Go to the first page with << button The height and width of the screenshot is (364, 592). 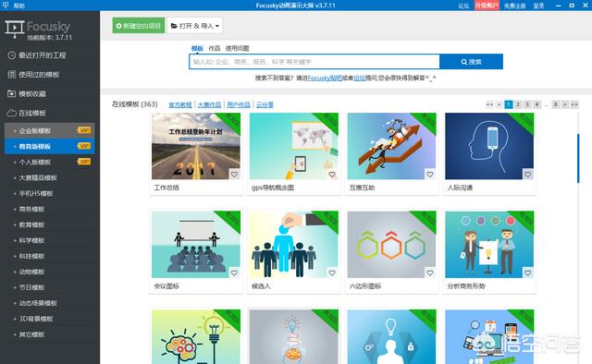pos(489,104)
